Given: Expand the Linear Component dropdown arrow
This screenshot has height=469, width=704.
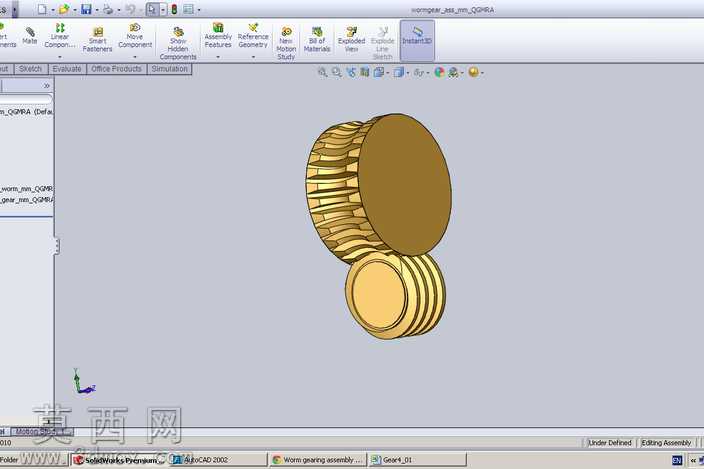Looking at the screenshot, I should (x=60, y=57).
